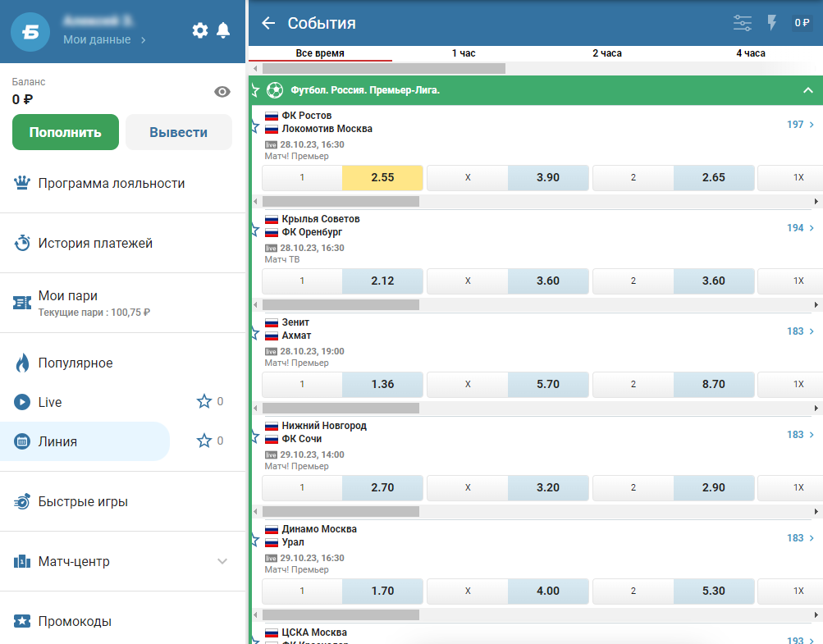The image size is (823, 644).
Task: Favorite Зенит – Ахмат match star
Action: click(x=255, y=333)
